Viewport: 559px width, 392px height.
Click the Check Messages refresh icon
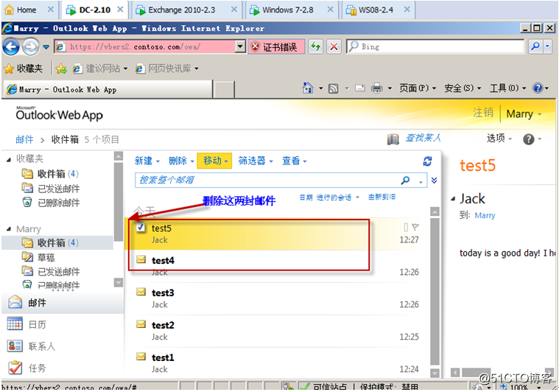point(427,161)
